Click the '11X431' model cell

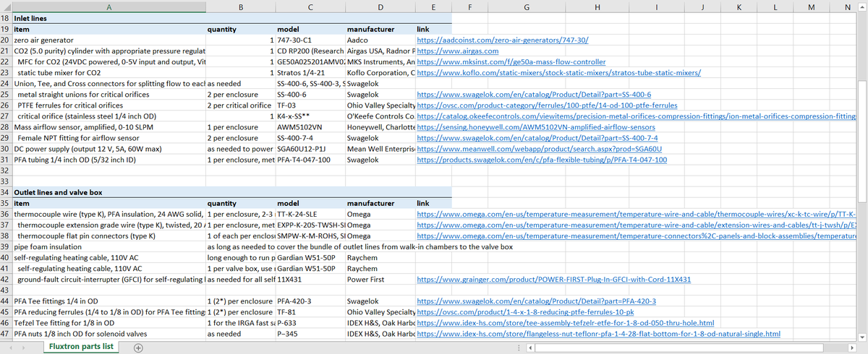tap(310, 280)
